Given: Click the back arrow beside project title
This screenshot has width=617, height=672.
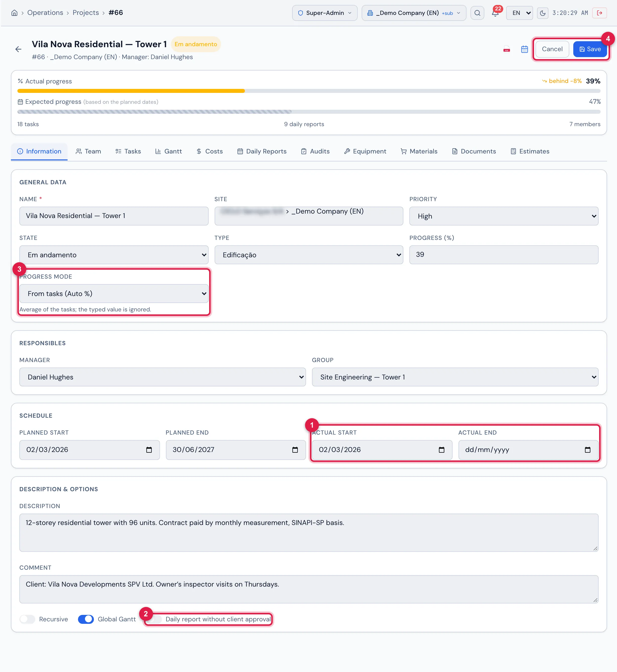Looking at the screenshot, I should [18, 49].
